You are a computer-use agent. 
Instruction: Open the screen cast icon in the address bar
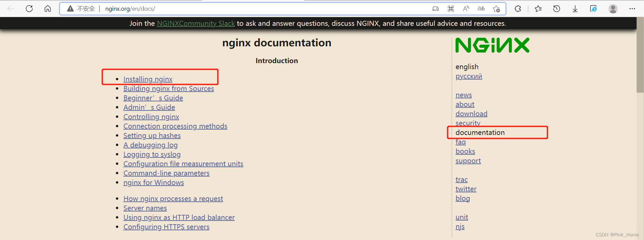436,9
